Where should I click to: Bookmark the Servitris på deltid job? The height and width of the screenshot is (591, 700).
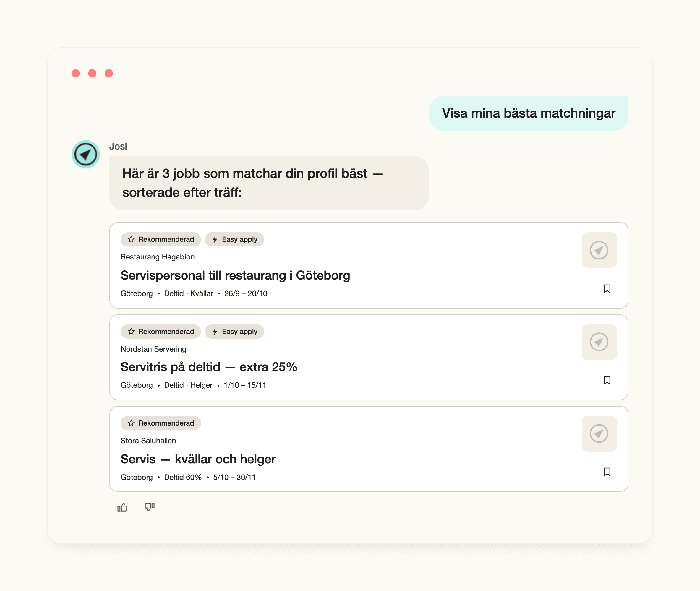(607, 380)
